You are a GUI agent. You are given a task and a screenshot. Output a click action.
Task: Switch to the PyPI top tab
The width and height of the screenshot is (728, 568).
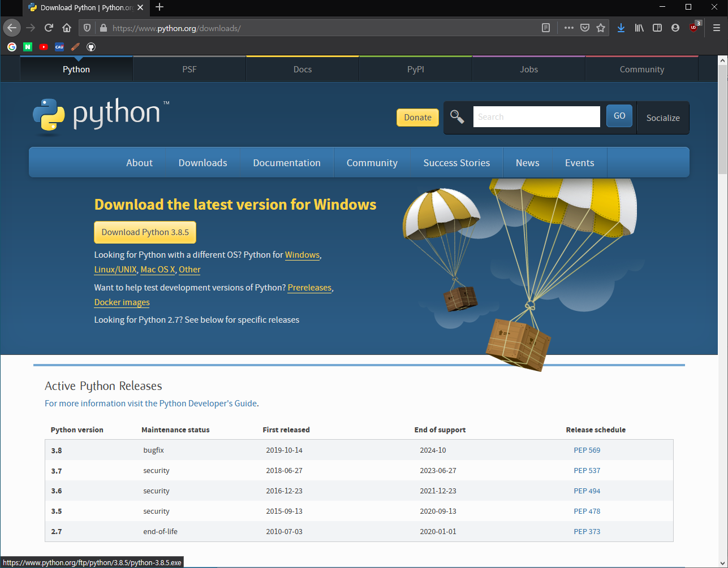pos(416,70)
